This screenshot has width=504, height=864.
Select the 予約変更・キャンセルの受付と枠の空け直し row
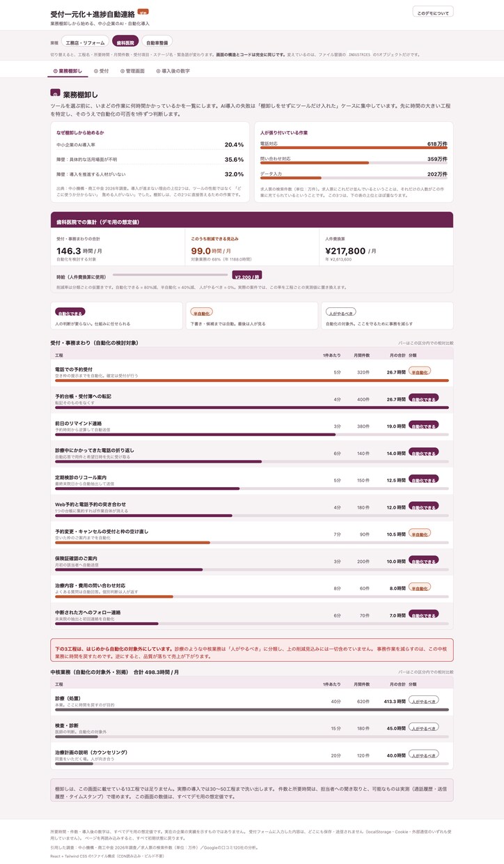(252, 534)
